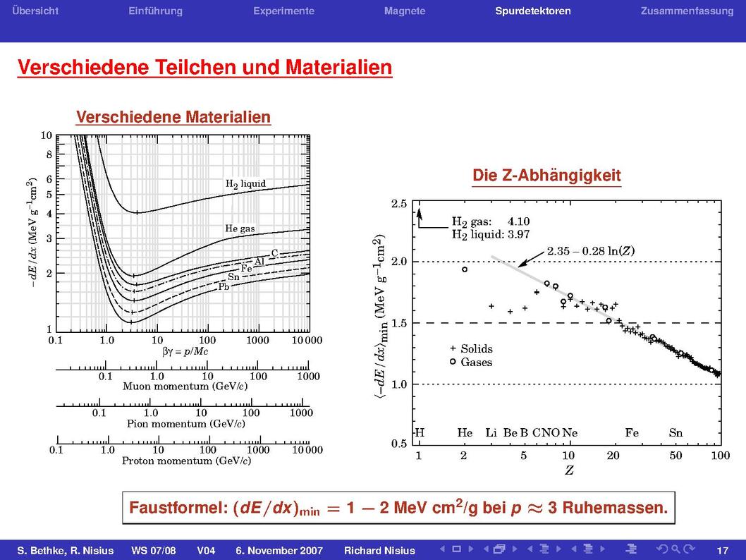Click the 'He gas' curve label
The height and width of the screenshot is (560, 746).
pyautogui.click(x=240, y=229)
